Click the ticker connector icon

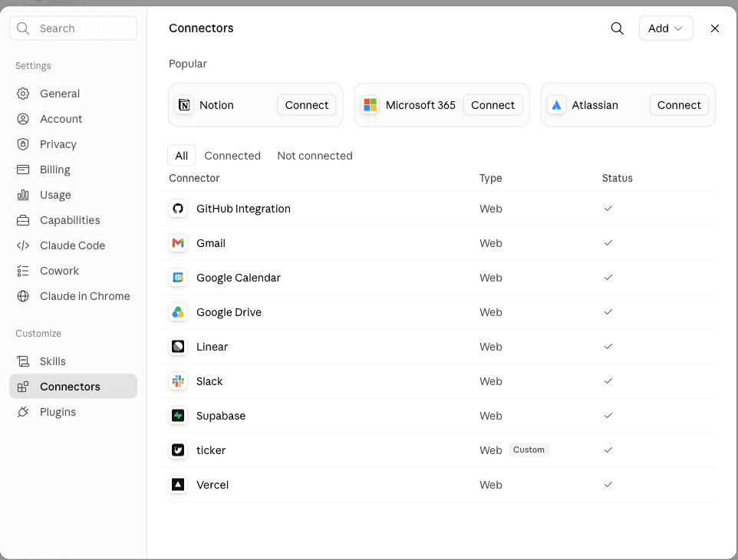(178, 450)
